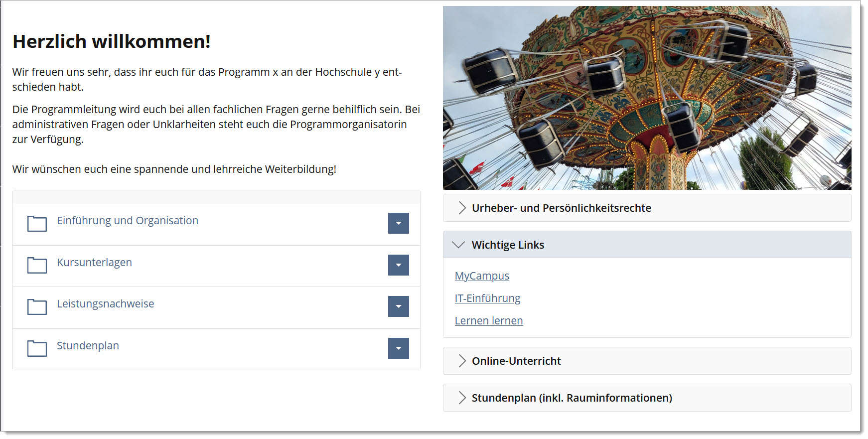Click the folder icon next to Kursunterlagen
The image size is (868, 439).
37,265
